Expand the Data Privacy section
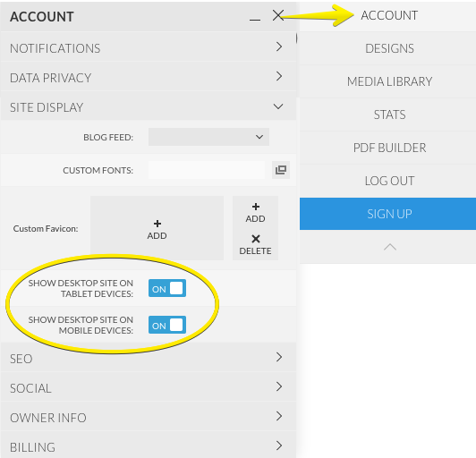The width and height of the screenshot is (476, 458). click(x=149, y=78)
